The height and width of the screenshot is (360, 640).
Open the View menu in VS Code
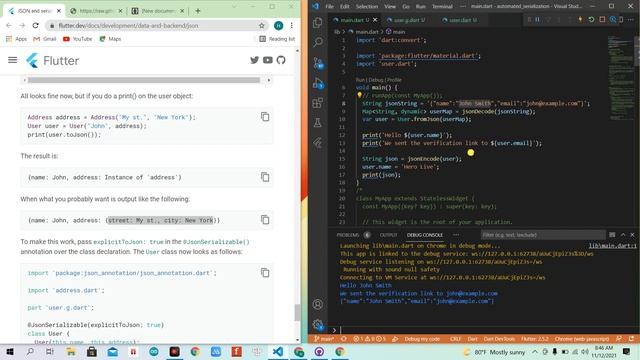coord(390,6)
